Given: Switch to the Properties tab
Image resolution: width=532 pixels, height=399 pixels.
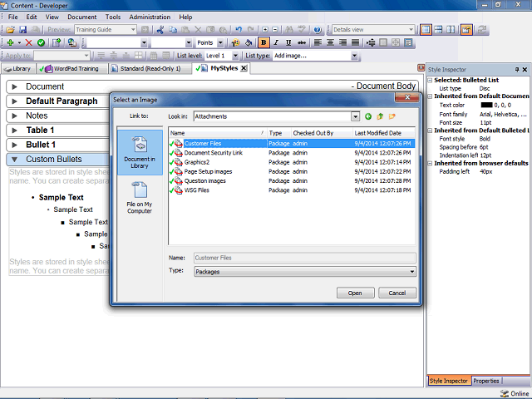Looking at the screenshot, I should pyautogui.click(x=485, y=381).
